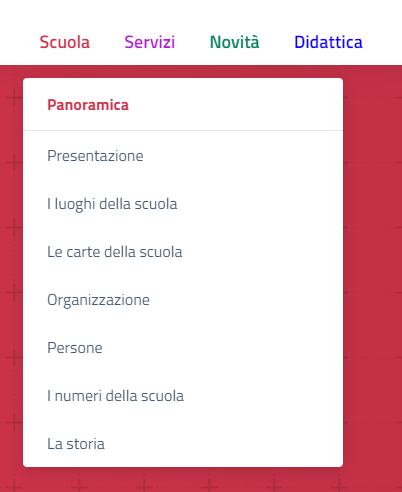The height and width of the screenshot is (492, 402).
Task: Choose Presentazione from the Scuola dropdown
Action: 95,156
